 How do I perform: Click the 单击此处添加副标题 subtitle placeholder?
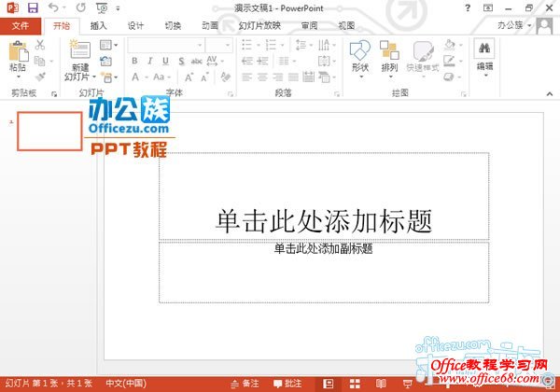click(324, 273)
